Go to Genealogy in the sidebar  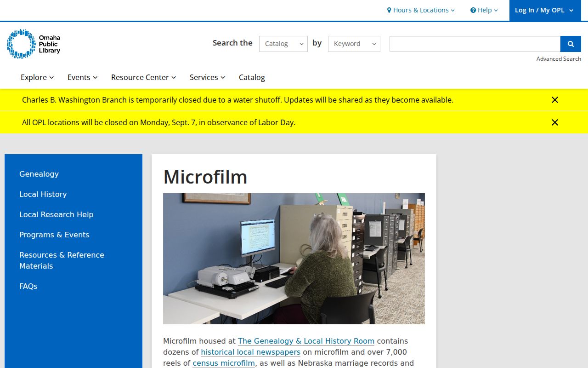coord(39,174)
